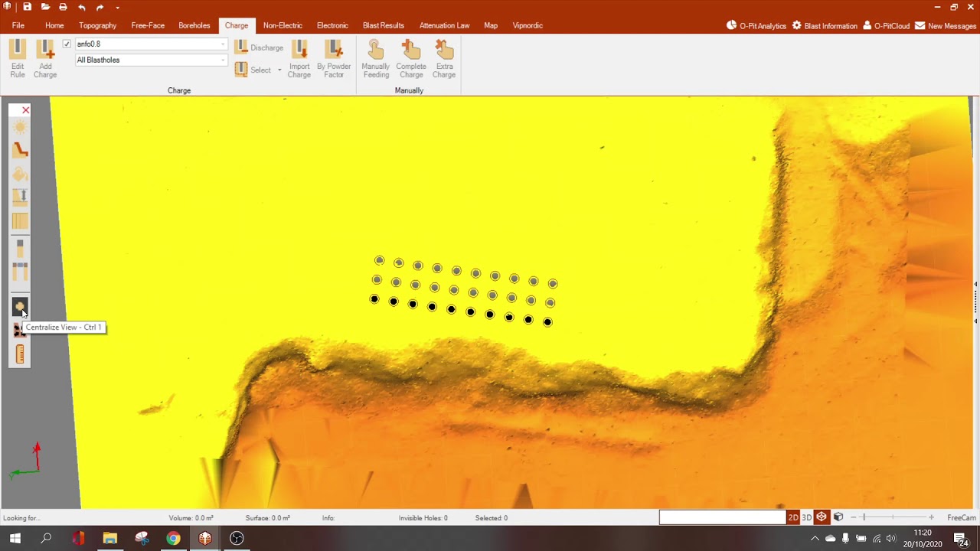Click the Import Charge icon

tap(299, 59)
